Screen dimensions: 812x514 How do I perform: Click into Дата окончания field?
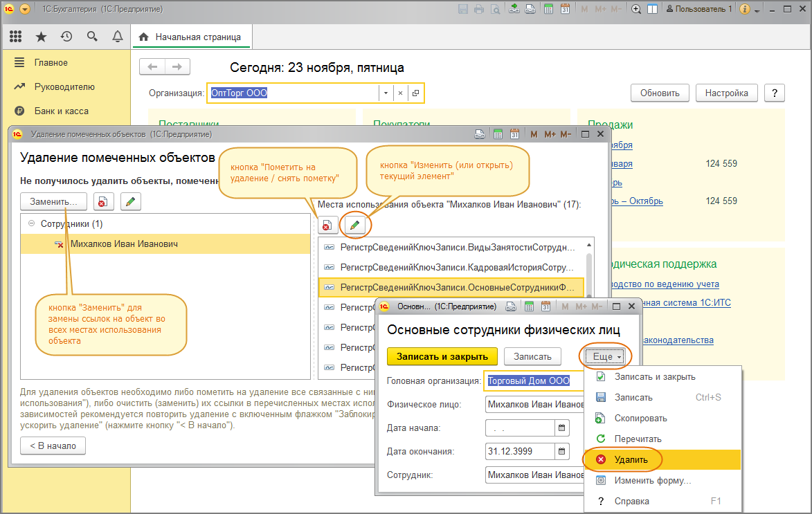(x=519, y=451)
